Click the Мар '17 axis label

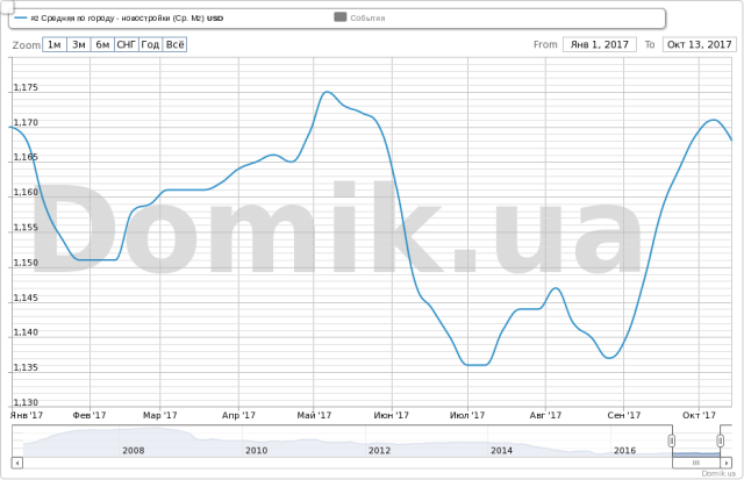(x=160, y=415)
